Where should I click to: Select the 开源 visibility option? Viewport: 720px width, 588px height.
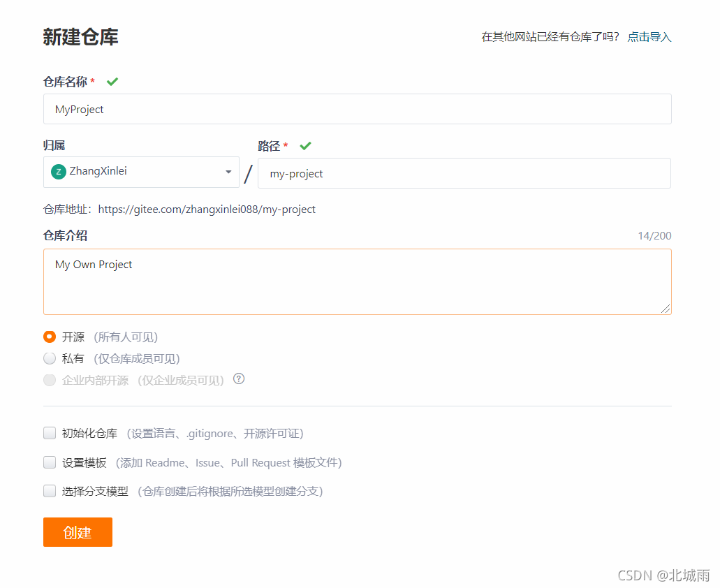point(49,336)
